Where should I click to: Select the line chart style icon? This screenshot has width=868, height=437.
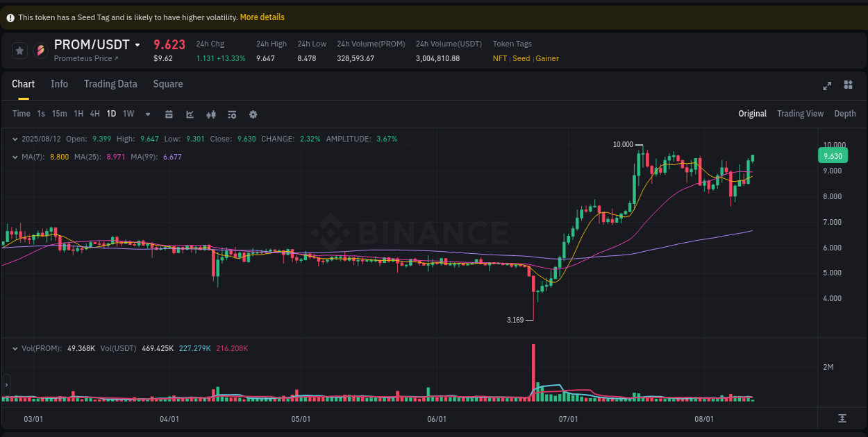(190, 114)
